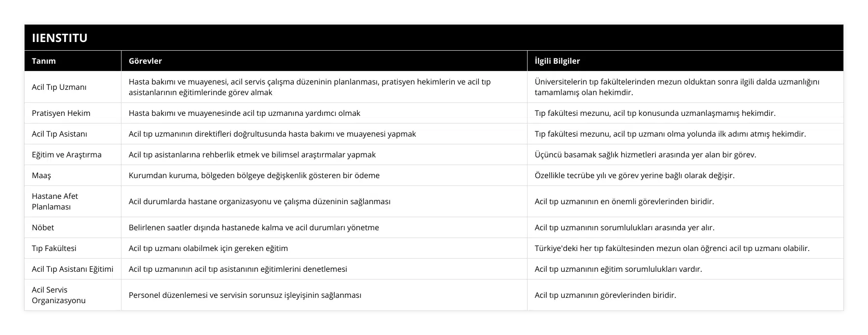The width and height of the screenshot is (868, 335).
Task: Click the Maaş row label
Action: [x=41, y=175]
